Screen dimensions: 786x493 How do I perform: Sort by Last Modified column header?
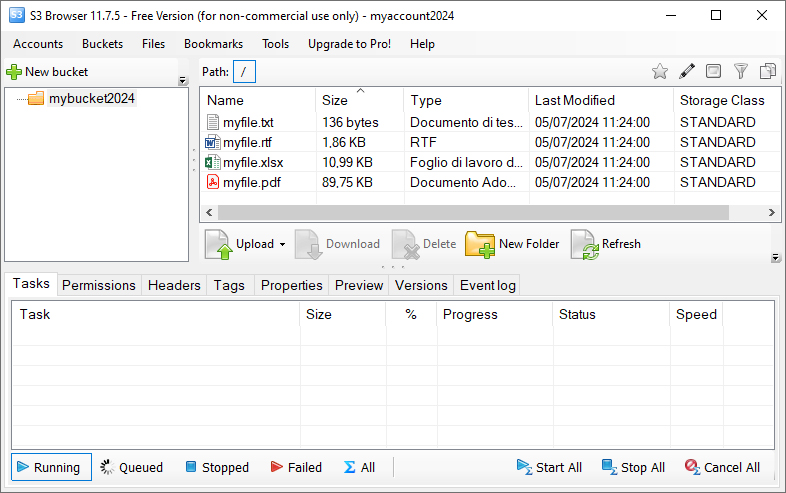pos(601,100)
